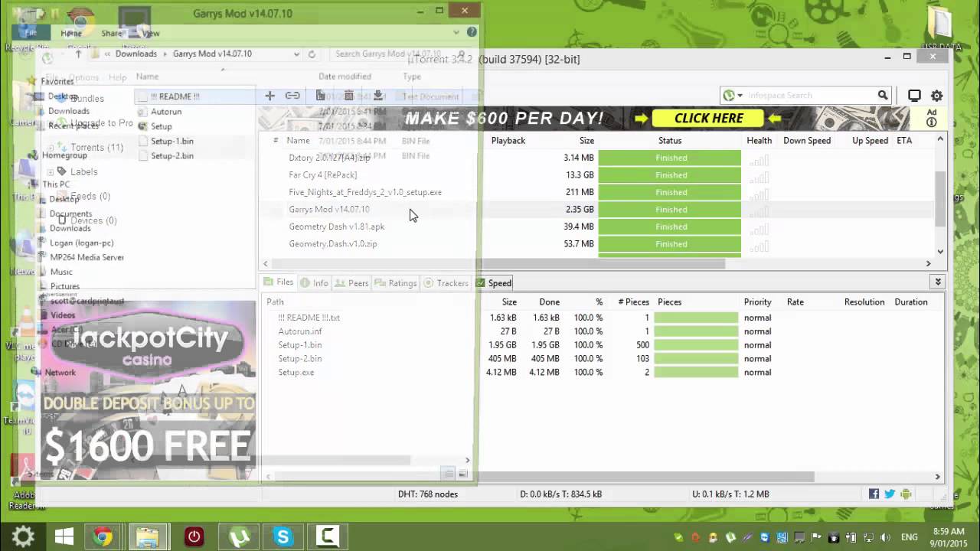
Task: Click the Explorer Help question mark icon
Action: [x=472, y=32]
